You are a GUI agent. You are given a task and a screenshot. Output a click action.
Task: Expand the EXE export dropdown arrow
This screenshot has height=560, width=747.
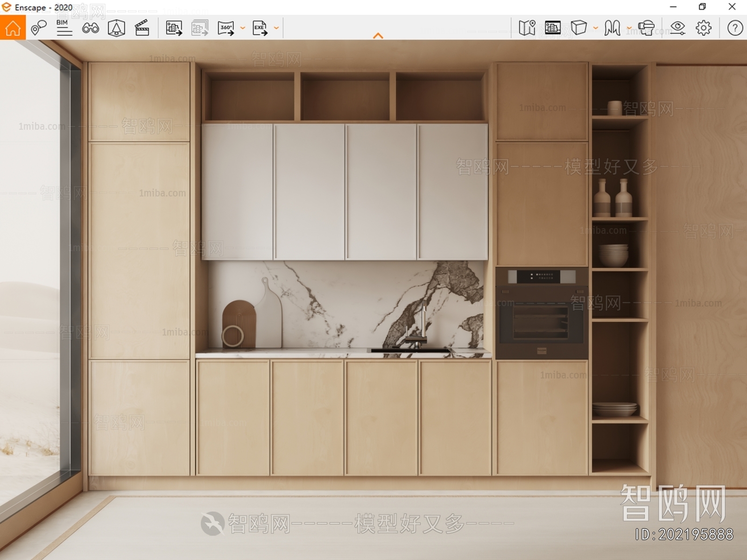(276, 28)
